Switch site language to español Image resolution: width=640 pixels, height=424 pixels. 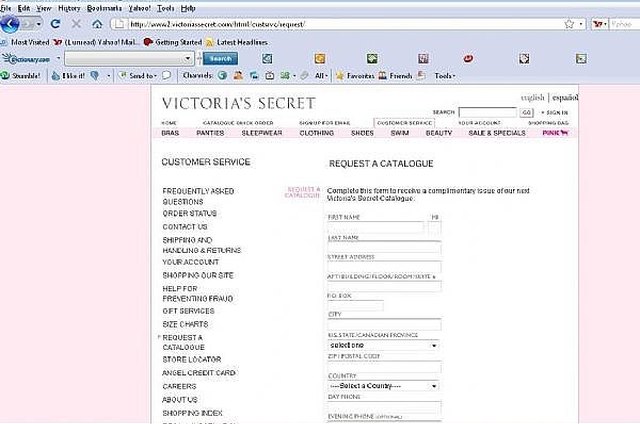click(x=565, y=98)
